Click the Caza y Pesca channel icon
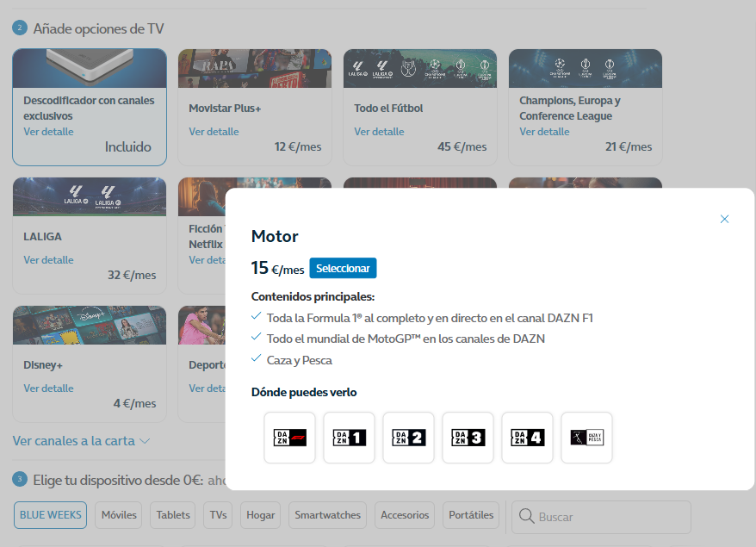 point(586,438)
